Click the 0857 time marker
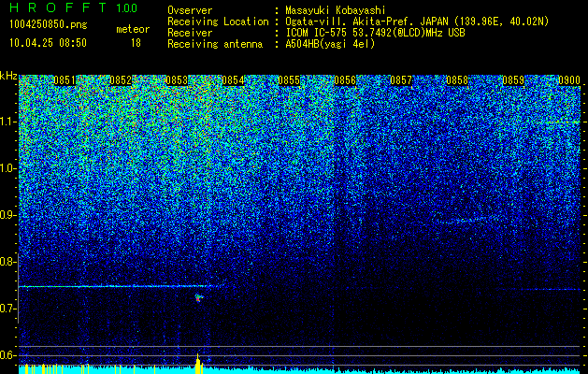Image resolution: width=588 pixels, height=374 pixels. tap(401, 80)
